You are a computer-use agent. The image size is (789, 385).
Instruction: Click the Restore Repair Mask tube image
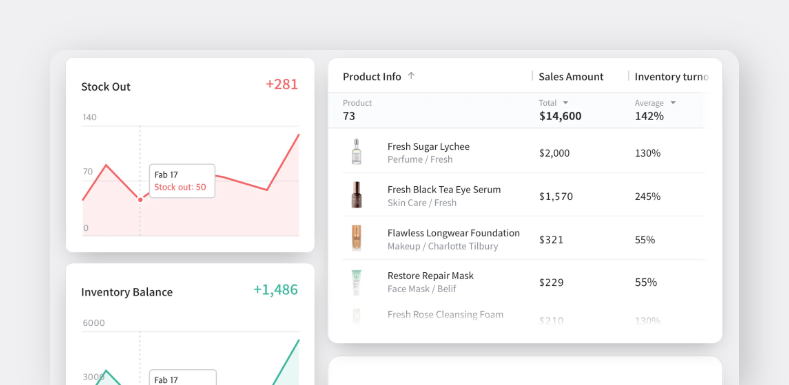click(356, 282)
